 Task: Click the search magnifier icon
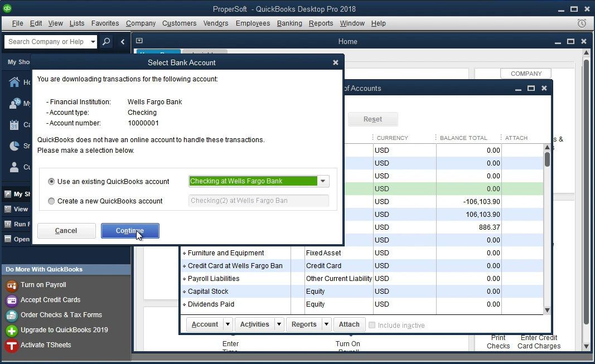point(107,41)
